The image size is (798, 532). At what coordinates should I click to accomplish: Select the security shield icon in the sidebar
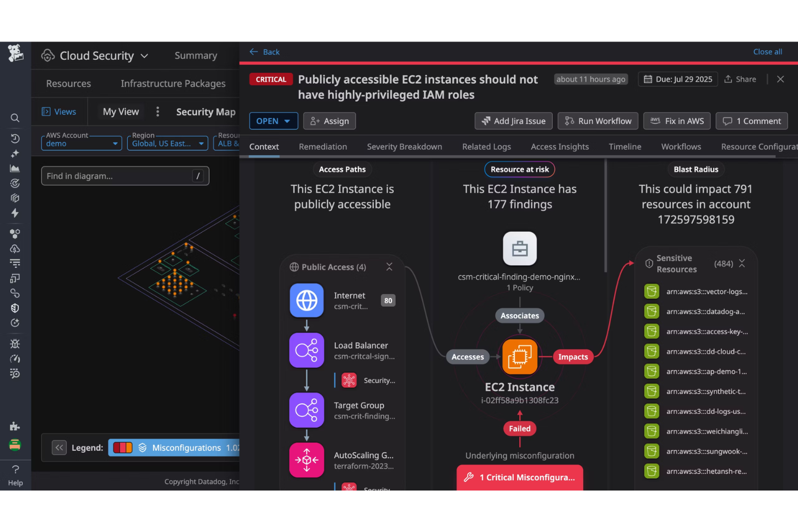pos(15,308)
